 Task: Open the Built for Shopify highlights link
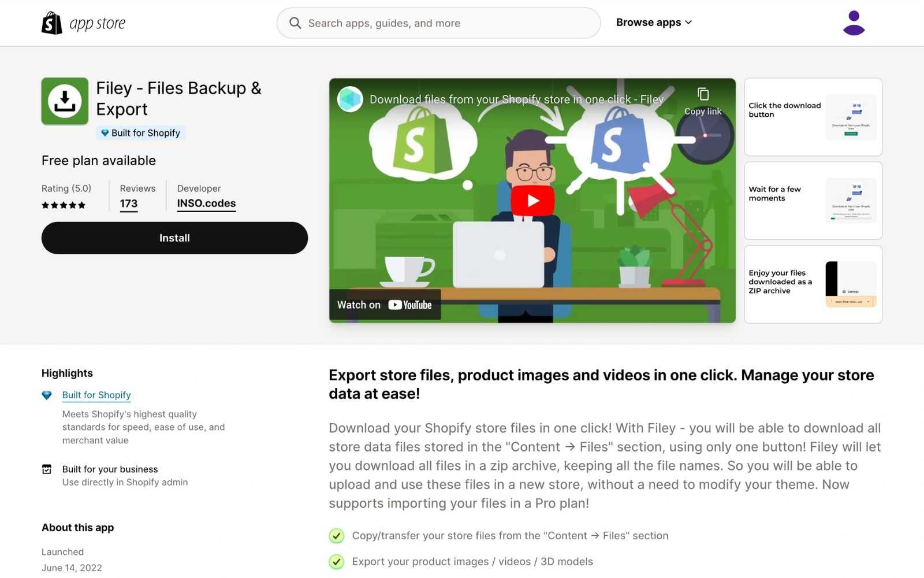(96, 395)
